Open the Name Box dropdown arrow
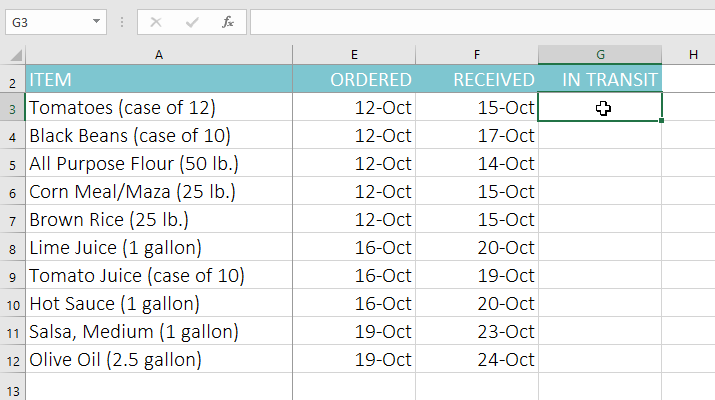The image size is (715, 400). (x=96, y=21)
